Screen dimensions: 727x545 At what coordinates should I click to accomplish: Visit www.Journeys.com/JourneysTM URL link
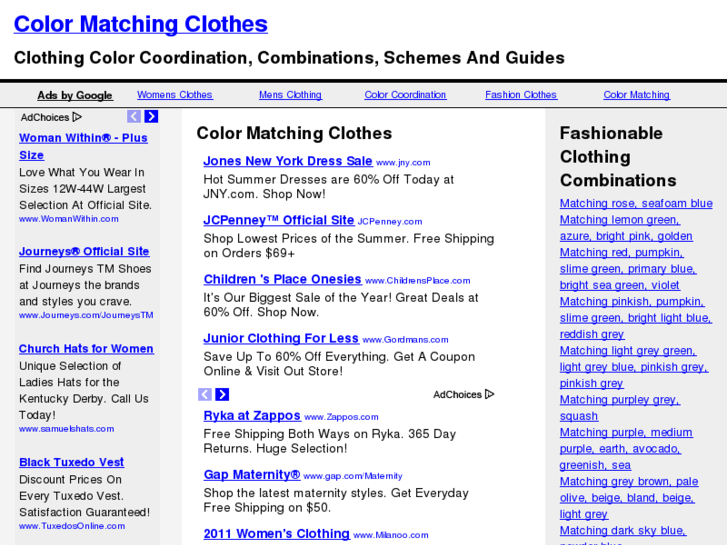click(86, 315)
